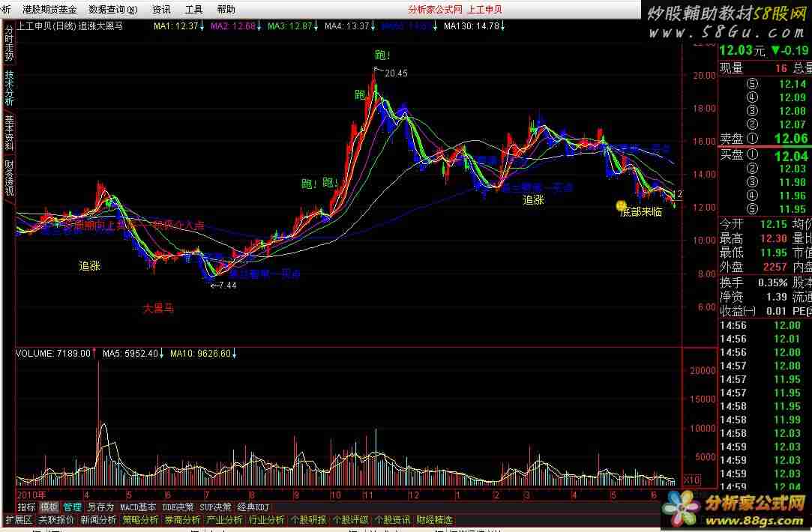Open the 新闻分析 tab
This screenshot has height=532, width=812.
[98, 519]
